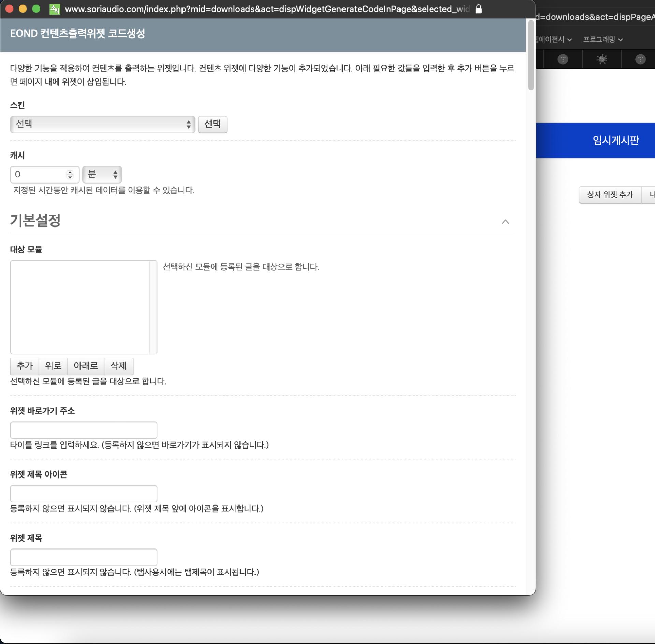Click the 추가 button under 대상 모듈
The image size is (655, 644).
click(x=25, y=366)
